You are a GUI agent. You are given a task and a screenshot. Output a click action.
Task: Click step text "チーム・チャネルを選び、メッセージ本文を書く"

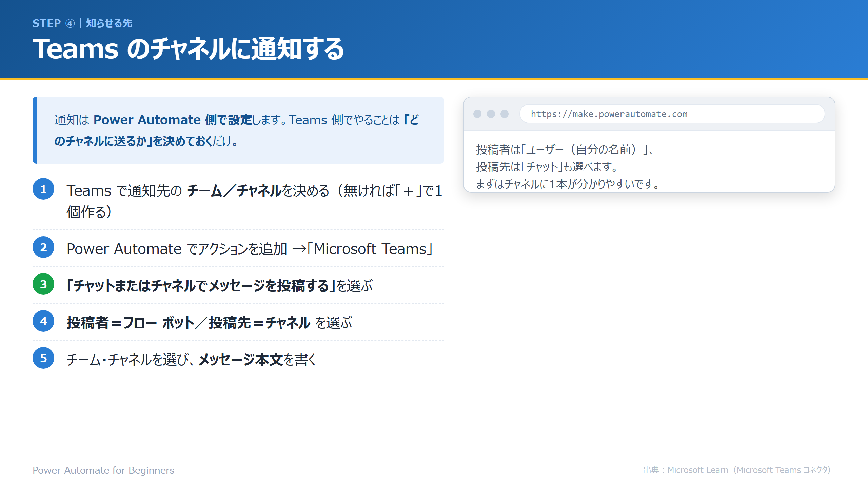pos(191,360)
